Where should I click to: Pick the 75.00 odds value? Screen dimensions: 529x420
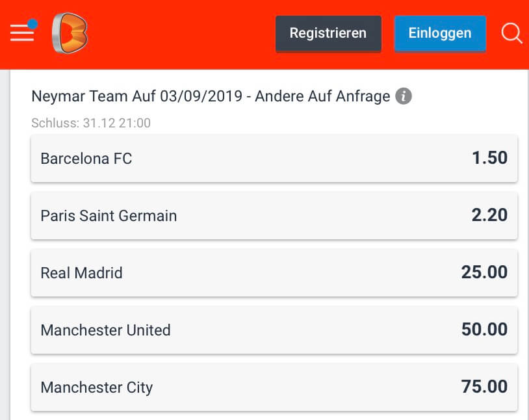coord(484,387)
